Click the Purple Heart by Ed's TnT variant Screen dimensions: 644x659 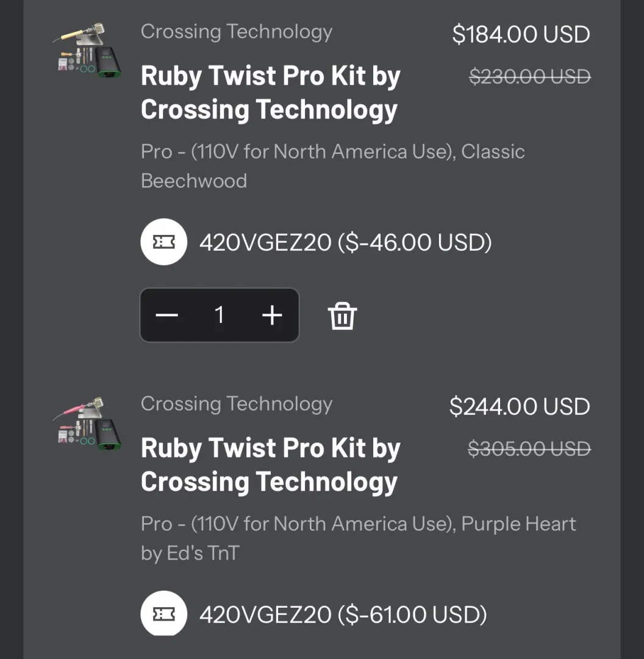(358, 539)
